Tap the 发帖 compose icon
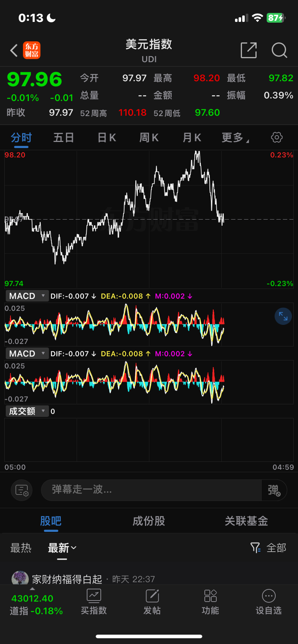Image resolution: width=298 pixels, height=644 pixels. (x=152, y=595)
